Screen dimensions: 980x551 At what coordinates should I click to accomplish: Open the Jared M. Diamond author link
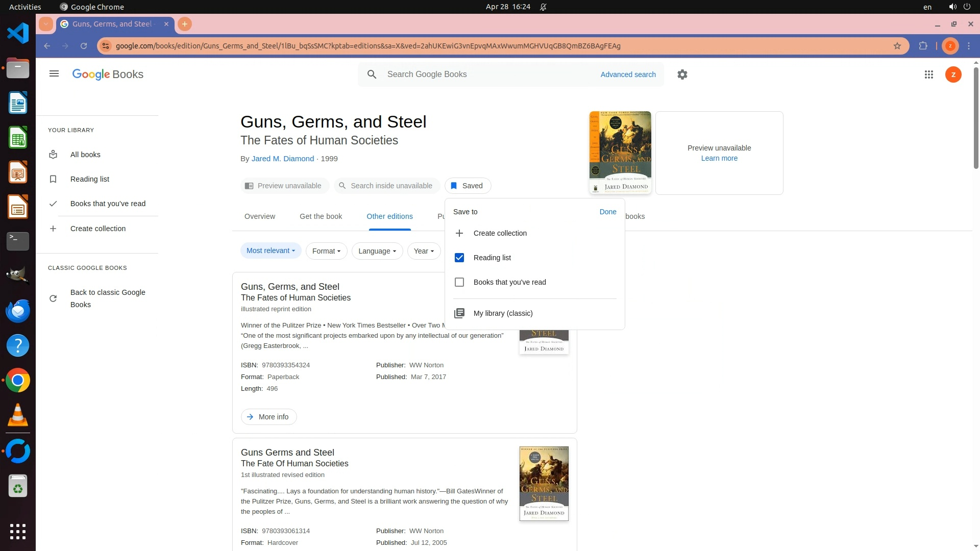click(x=283, y=159)
